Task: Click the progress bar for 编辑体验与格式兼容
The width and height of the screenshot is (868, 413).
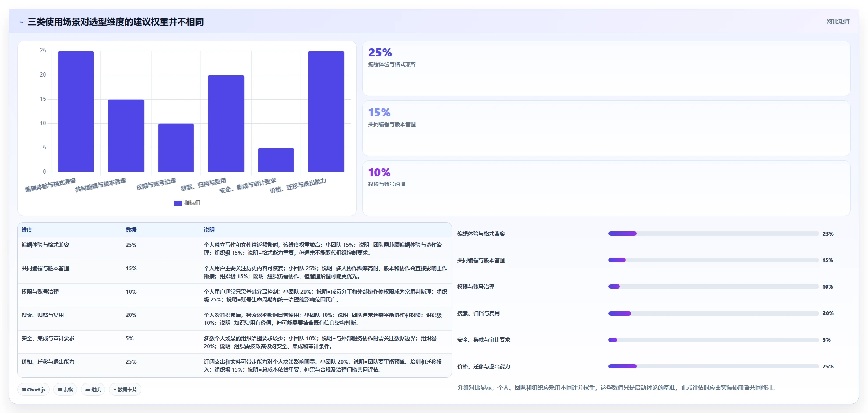Action: [x=713, y=234]
